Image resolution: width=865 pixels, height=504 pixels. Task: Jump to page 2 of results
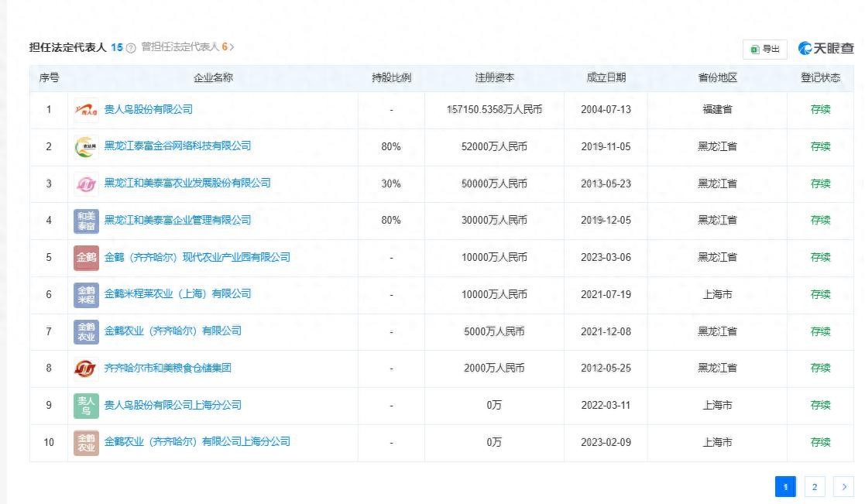[815, 487]
